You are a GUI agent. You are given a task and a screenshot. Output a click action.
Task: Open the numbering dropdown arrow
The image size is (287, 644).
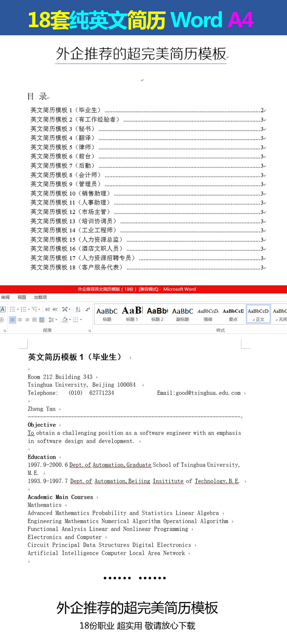point(29,310)
